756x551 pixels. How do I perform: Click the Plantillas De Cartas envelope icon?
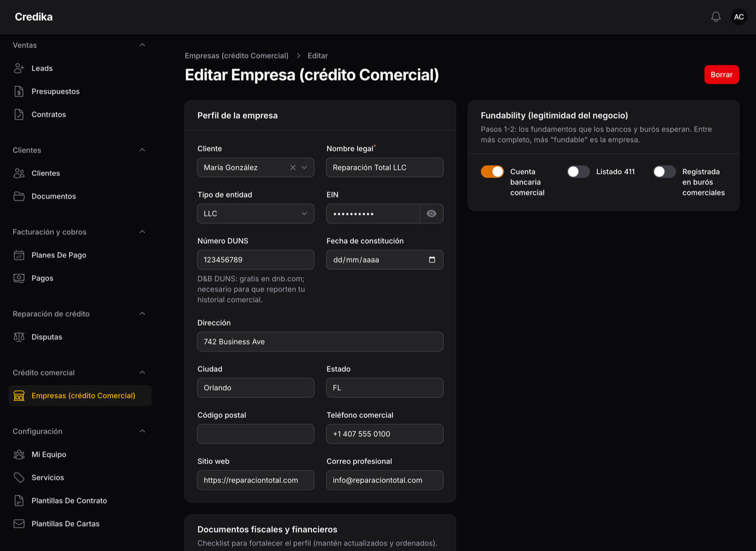click(x=19, y=524)
